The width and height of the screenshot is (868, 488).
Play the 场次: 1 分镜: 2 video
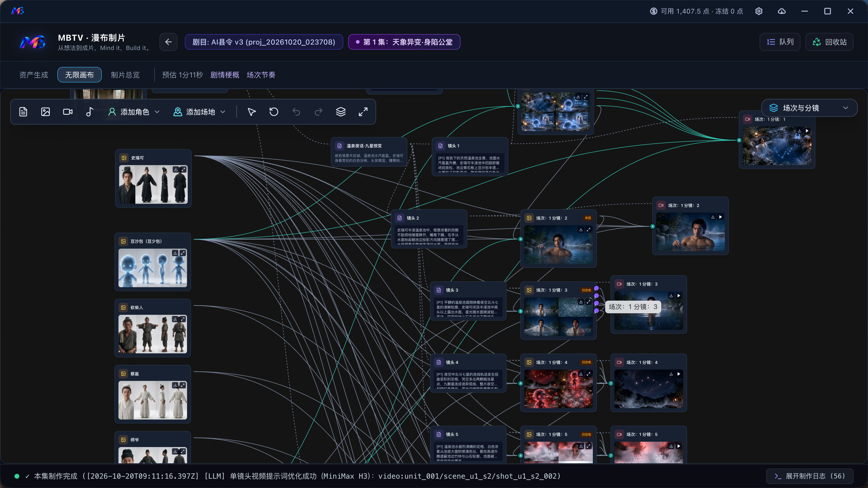click(720, 217)
